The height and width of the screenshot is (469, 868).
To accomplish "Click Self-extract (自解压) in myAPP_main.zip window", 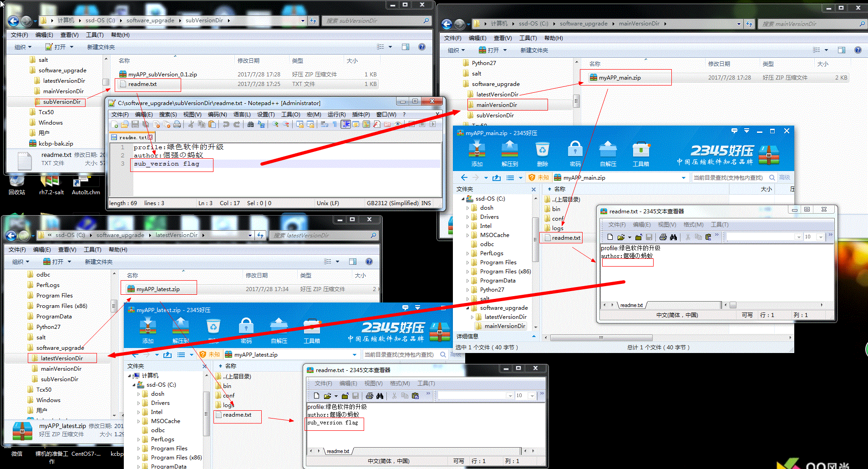I will [x=608, y=153].
